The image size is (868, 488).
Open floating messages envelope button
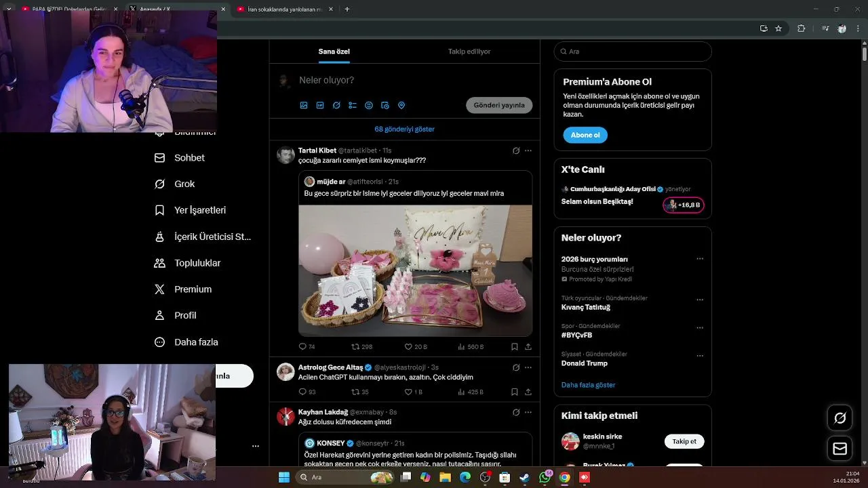tap(840, 449)
